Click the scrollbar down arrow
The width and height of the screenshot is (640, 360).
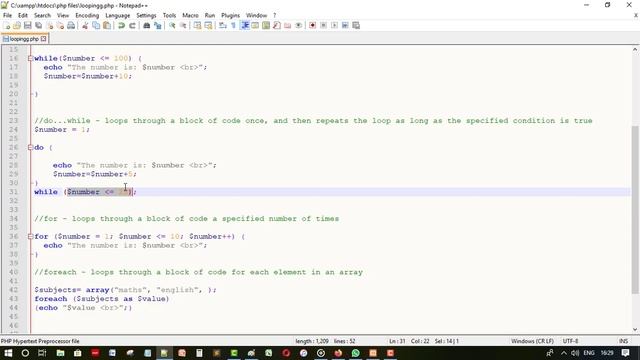click(x=635, y=329)
